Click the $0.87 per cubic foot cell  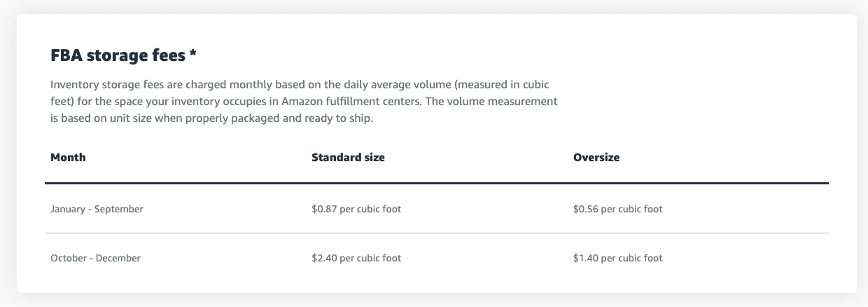(x=356, y=209)
